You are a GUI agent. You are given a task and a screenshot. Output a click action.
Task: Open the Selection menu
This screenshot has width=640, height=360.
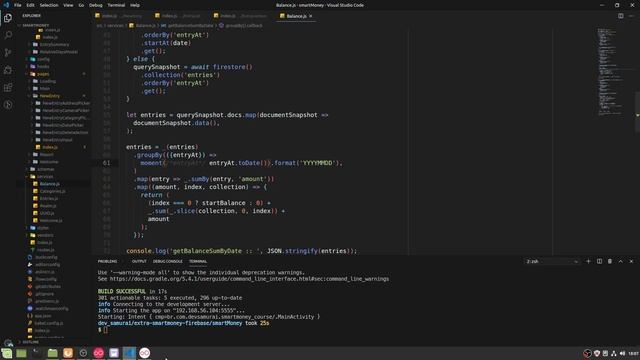(x=49, y=5)
